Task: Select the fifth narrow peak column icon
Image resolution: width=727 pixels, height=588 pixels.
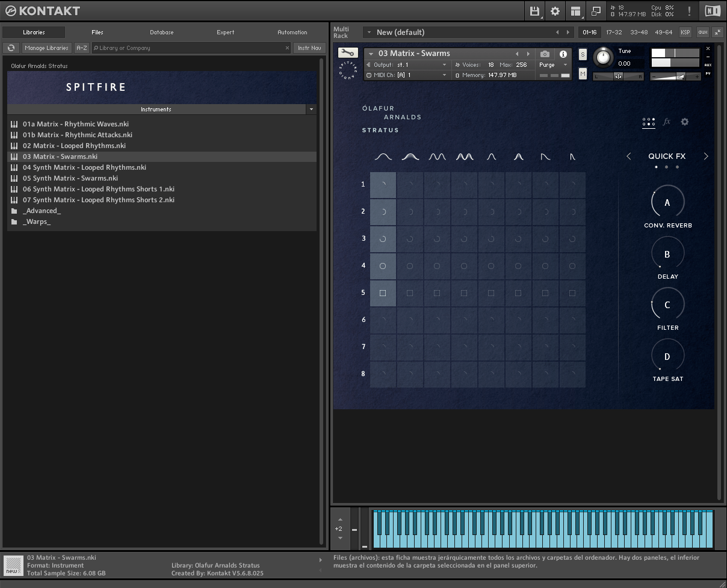Action: pos(491,156)
